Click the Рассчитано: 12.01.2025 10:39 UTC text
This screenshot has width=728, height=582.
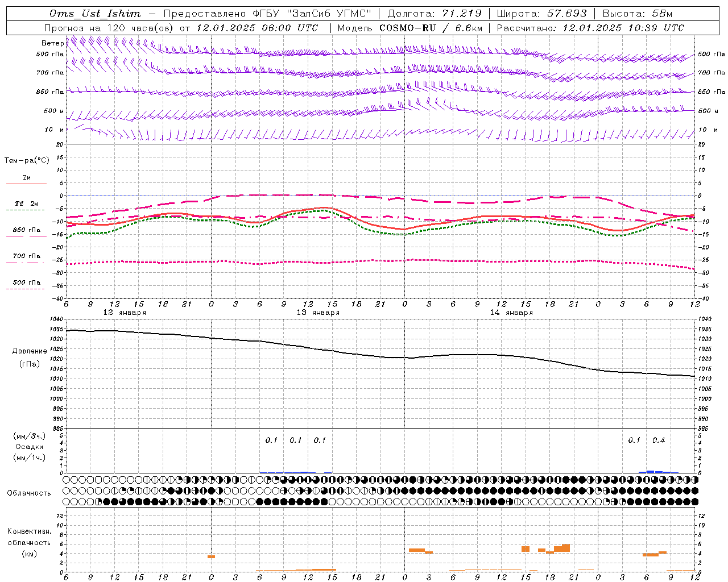click(x=590, y=28)
